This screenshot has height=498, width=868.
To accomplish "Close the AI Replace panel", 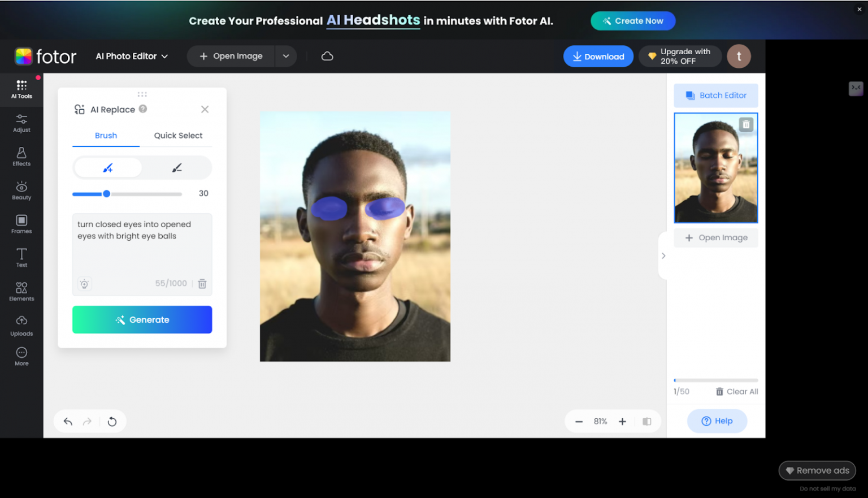I will click(x=205, y=109).
